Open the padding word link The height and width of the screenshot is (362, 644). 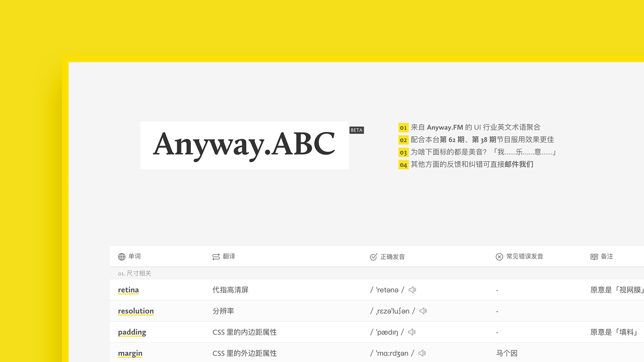coord(132,332)
